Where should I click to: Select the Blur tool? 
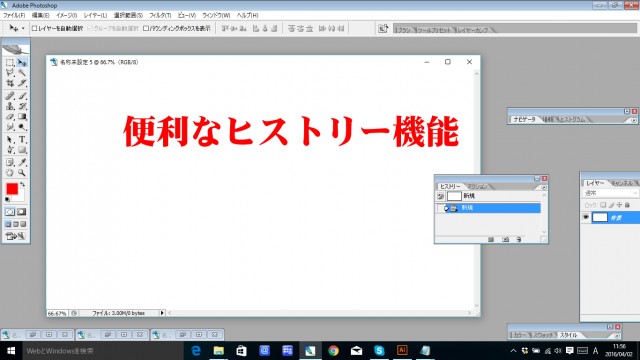pyautogui.click(x=10, y=127)
